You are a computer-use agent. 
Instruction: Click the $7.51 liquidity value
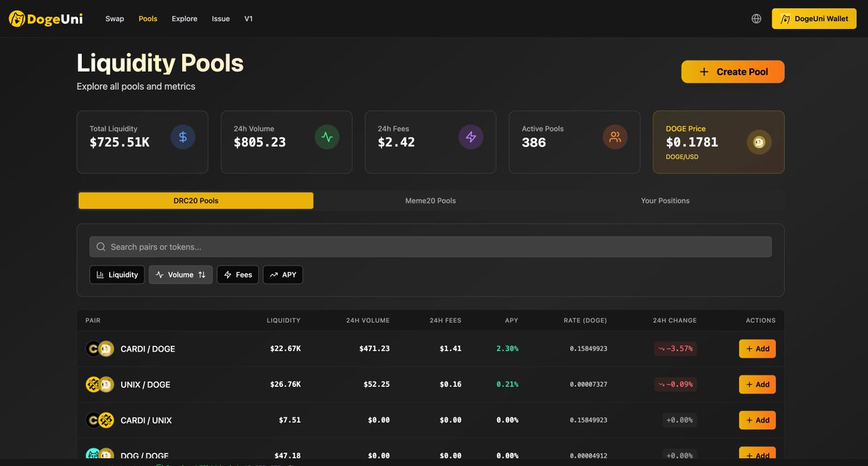coord(290,420)
